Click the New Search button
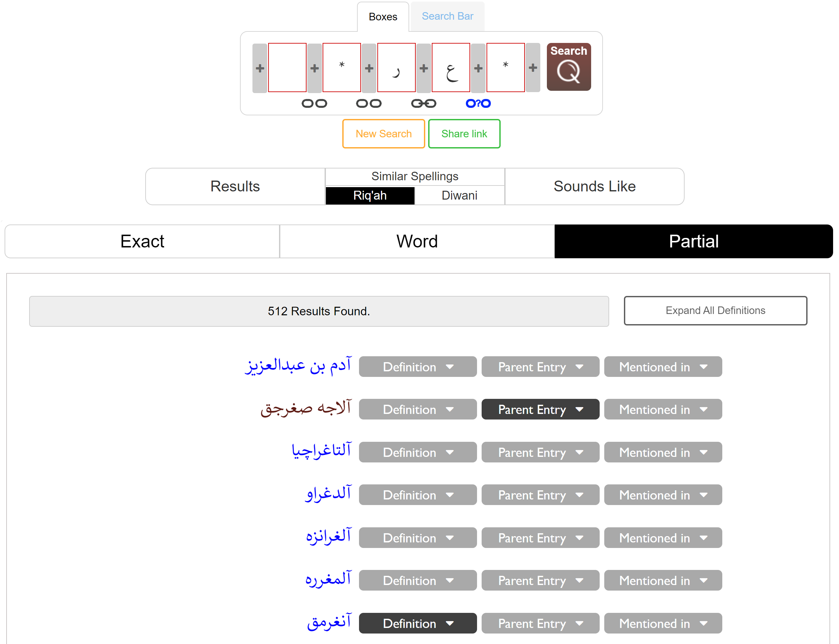This screenshot has width=839, height=644. (384, 134)
